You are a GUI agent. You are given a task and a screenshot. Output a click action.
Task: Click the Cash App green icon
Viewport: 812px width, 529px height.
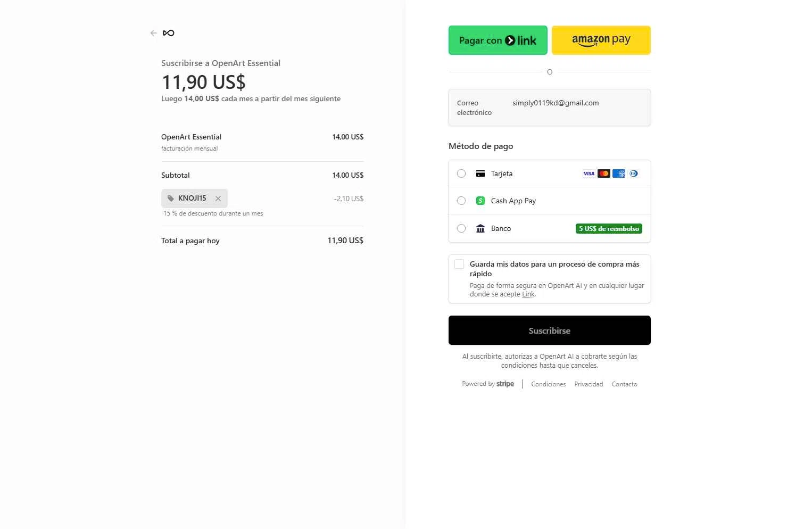480,201
